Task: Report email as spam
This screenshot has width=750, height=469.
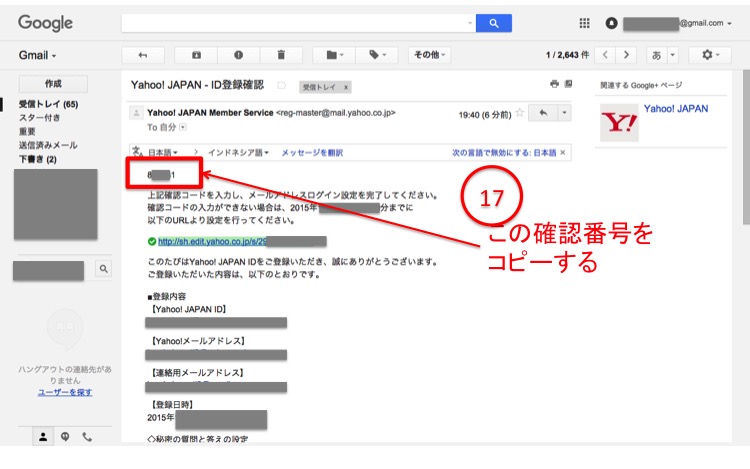Action: (238, 55)
